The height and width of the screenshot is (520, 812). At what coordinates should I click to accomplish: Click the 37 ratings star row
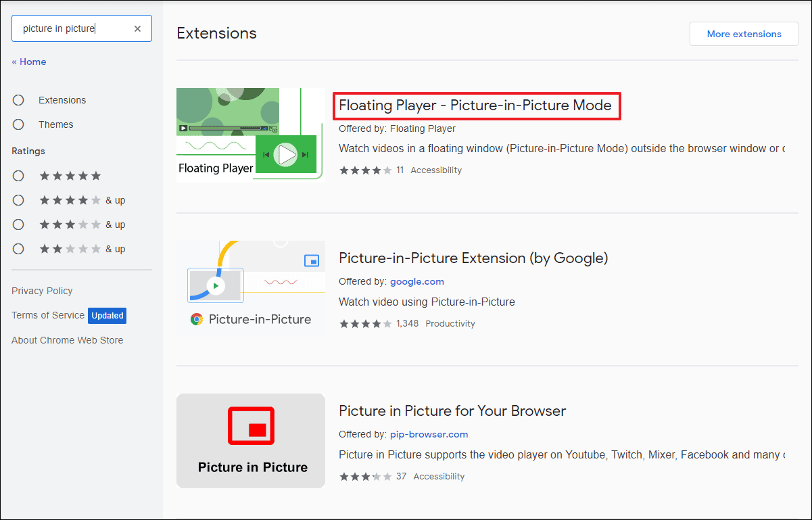(365, 477)
